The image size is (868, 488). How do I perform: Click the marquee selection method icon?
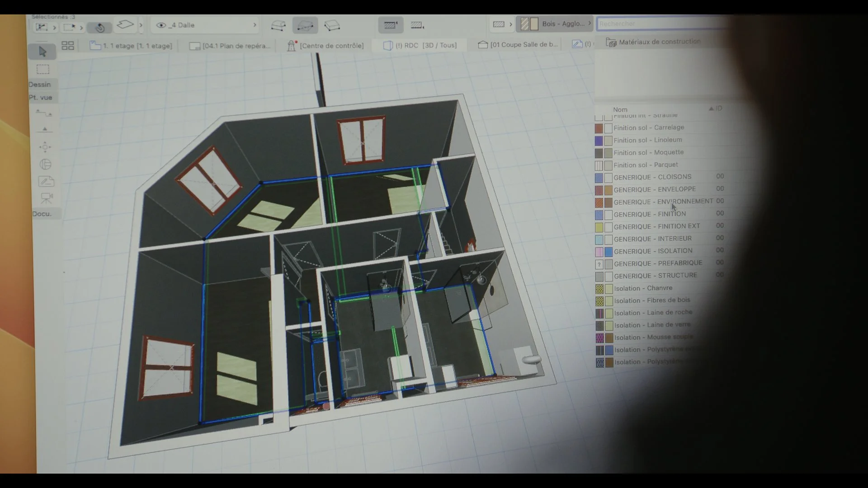[69, 27]
